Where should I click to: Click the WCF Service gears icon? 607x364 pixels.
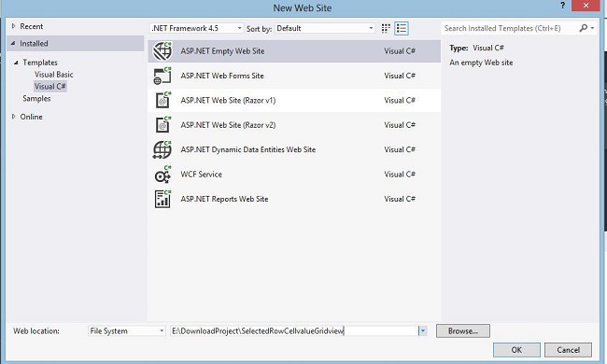162,175
